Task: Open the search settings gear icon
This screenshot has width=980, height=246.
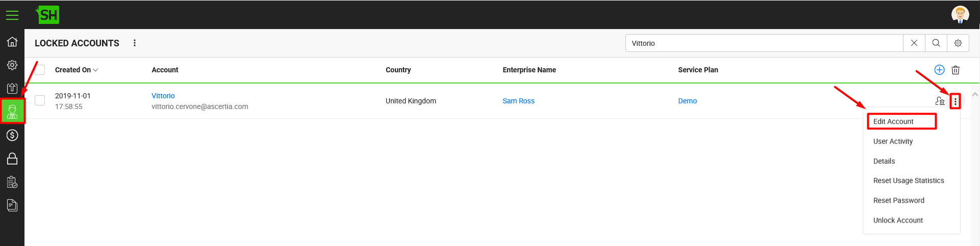Action: 958,43
